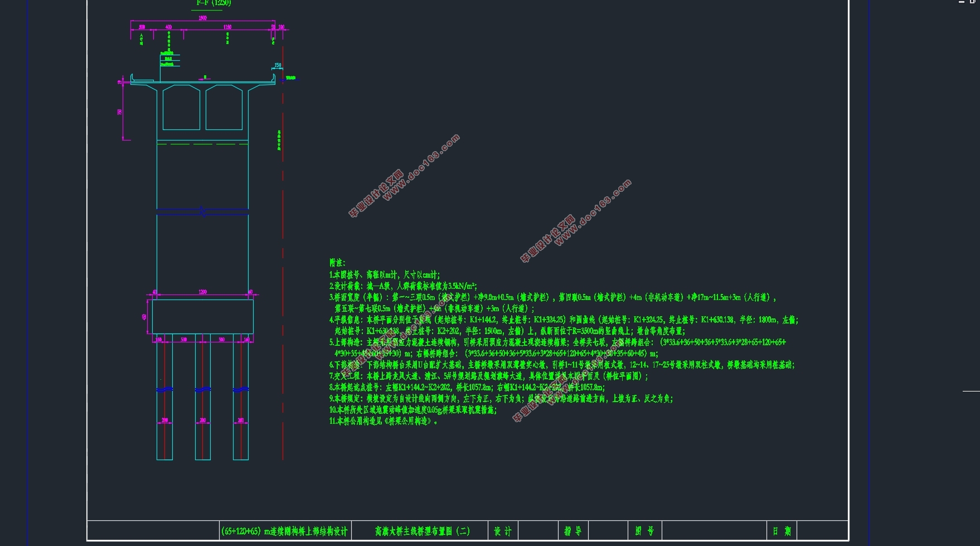Select the '设计' title block cell

click(503, 531)
